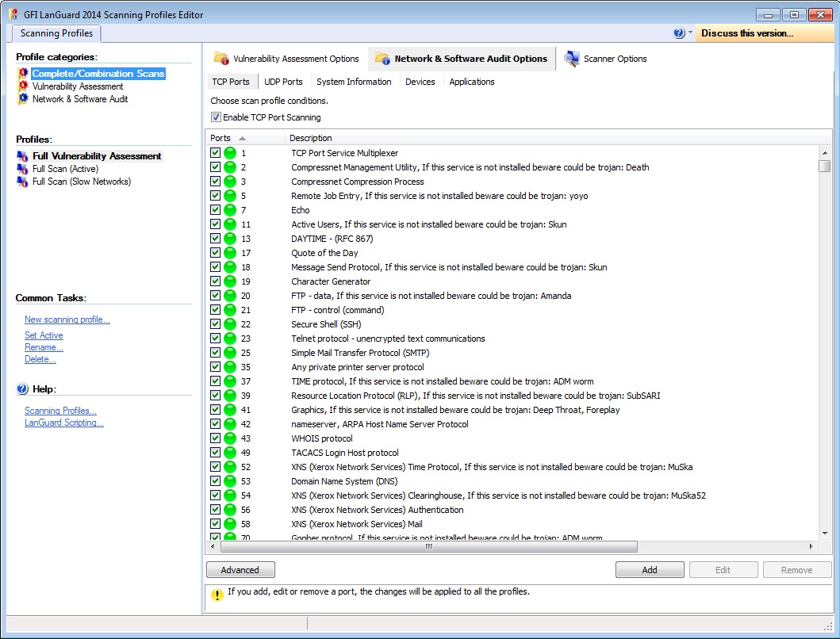Image resolution: width=840 pixels, height=639 pixels.
Task: Toggle the checkbox for port 42 nameserver
Action: pyautogui.click(x=216, y=423)
